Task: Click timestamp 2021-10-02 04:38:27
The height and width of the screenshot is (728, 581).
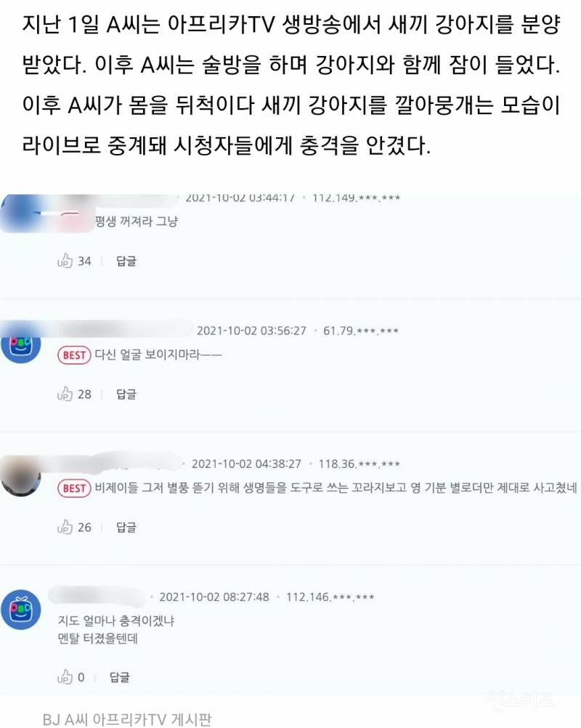Action: coord(246,464)
